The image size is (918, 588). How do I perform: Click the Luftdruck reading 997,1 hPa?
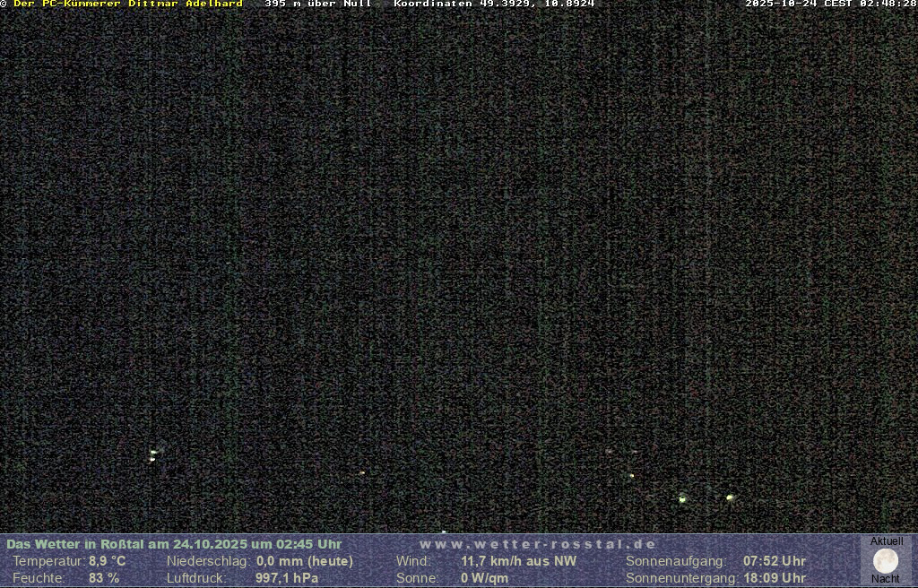coord(286,578)
